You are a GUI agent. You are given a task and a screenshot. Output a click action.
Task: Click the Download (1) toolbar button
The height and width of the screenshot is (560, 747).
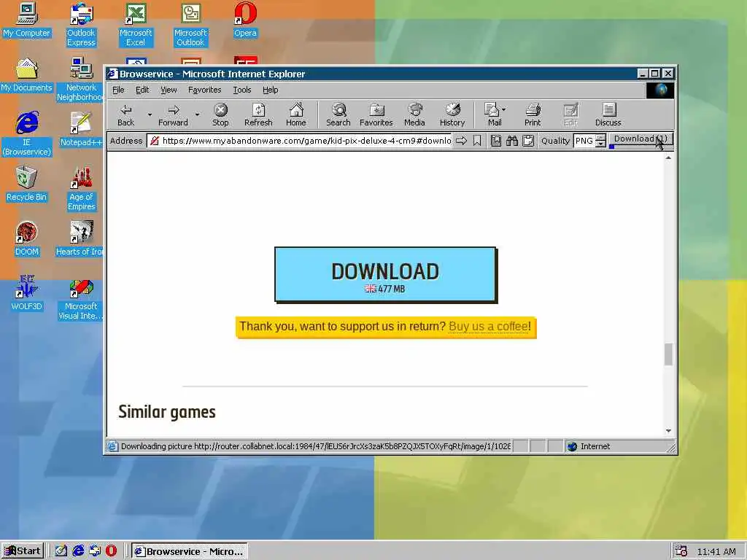pos(641,139)
